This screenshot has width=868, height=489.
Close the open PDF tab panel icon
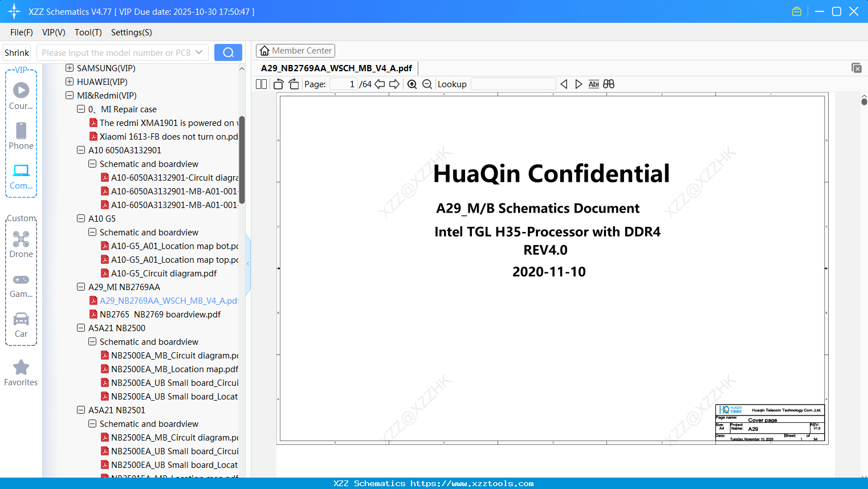pyautogui.click(x=857, y=68)
